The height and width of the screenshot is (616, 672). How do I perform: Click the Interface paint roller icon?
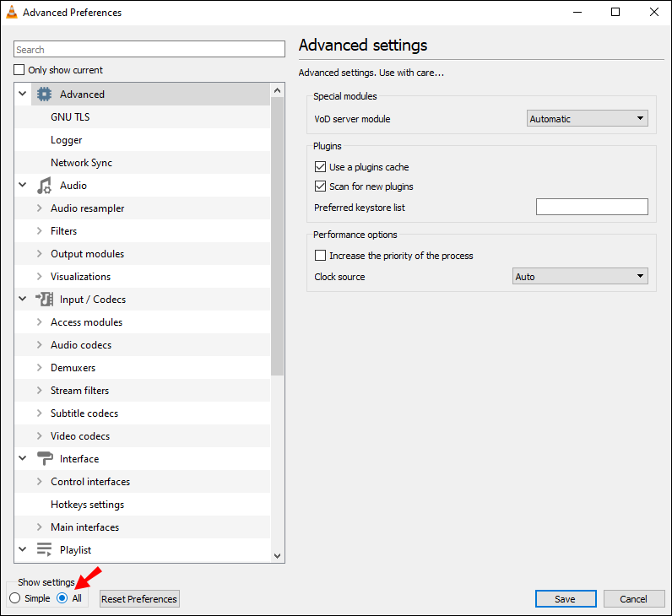coord(45,459)
